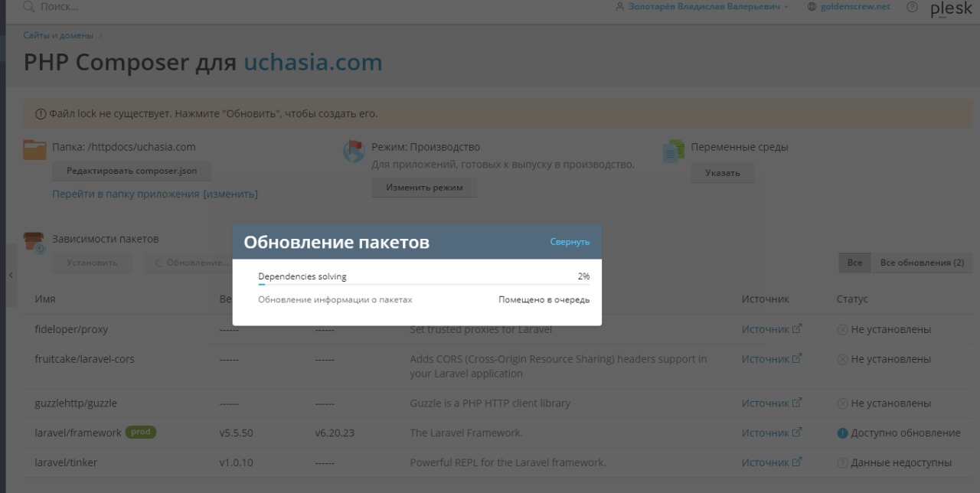
Task: Open uchasia.com domain link in title
Action: pyautogui.click(x=312, y=62)
